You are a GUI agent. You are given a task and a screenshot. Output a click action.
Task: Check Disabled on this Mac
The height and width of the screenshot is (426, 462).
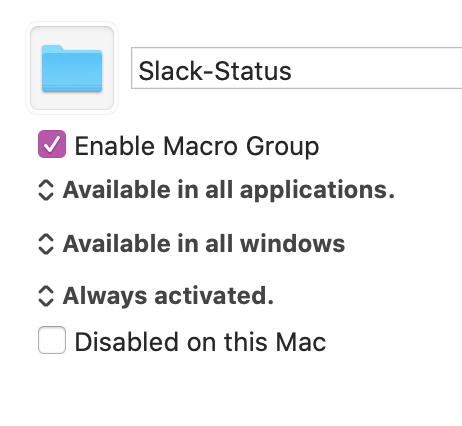pos(52,340)
